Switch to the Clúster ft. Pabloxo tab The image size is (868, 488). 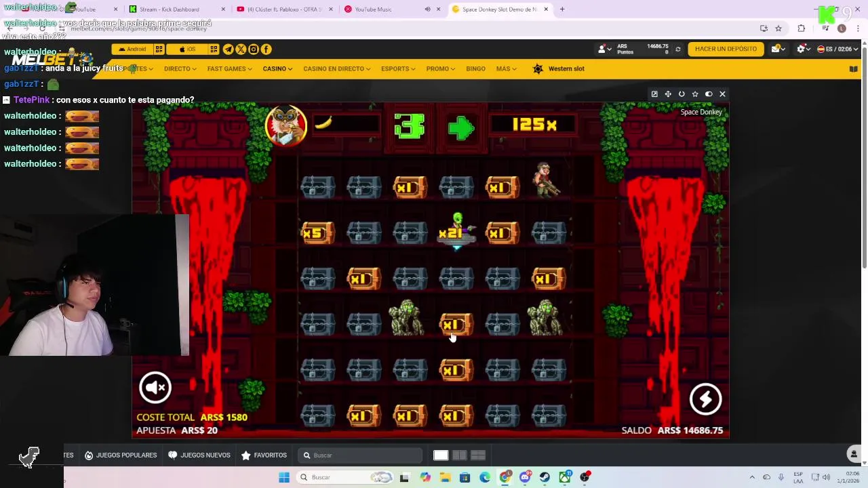point(283,9)
